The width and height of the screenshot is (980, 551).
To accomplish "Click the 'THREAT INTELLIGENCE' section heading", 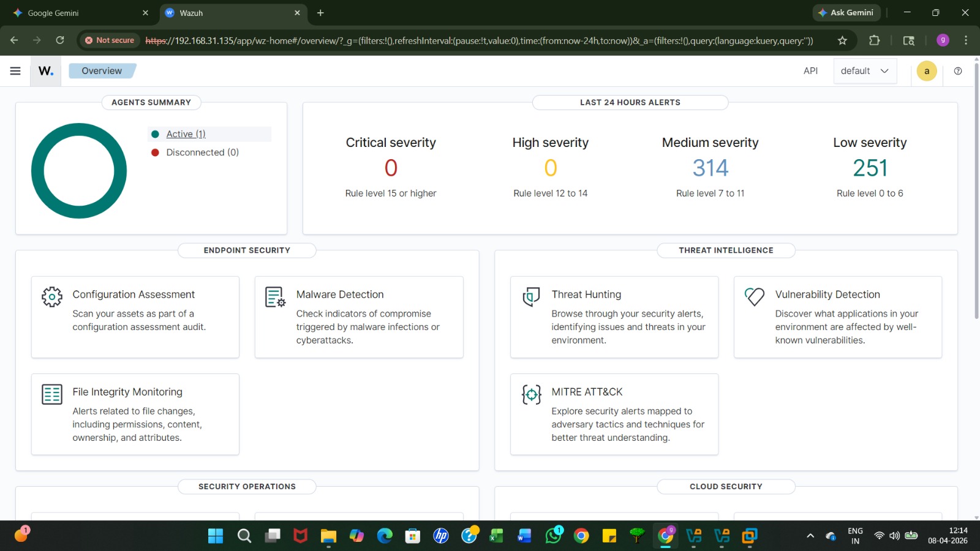I will (726, 250).
